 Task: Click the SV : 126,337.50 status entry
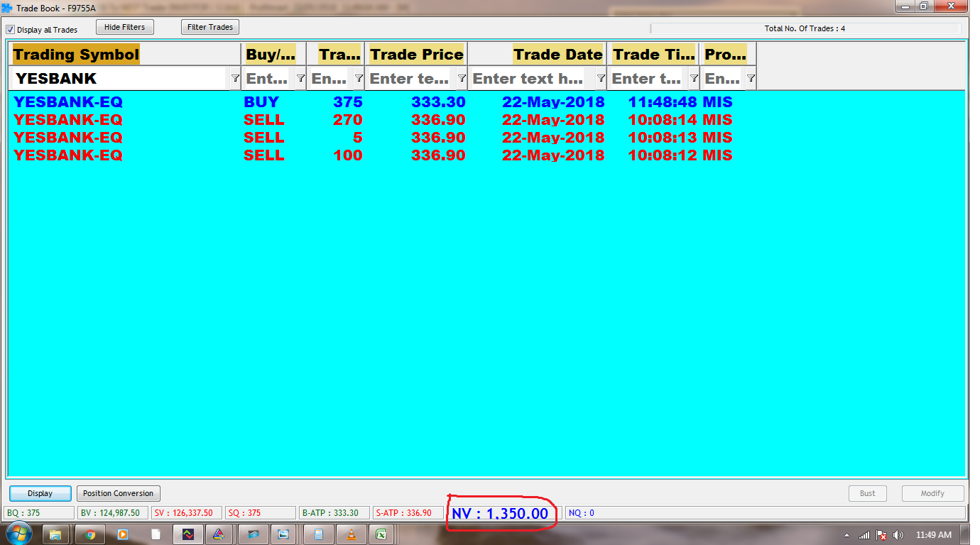186,513
